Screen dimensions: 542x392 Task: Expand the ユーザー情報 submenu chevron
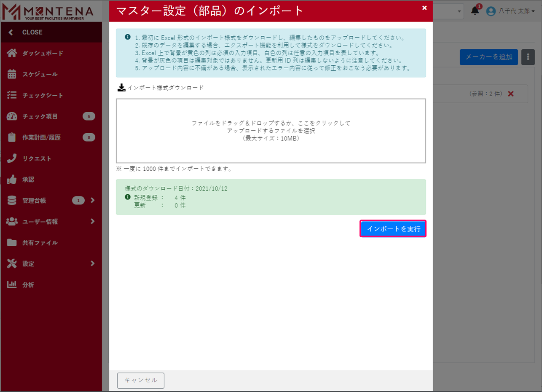93,222
